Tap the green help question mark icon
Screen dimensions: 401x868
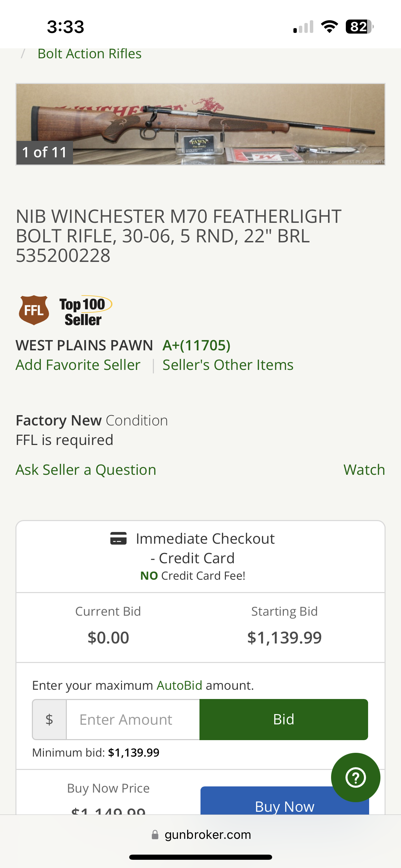pyautogui.click(x=355, y=777)
